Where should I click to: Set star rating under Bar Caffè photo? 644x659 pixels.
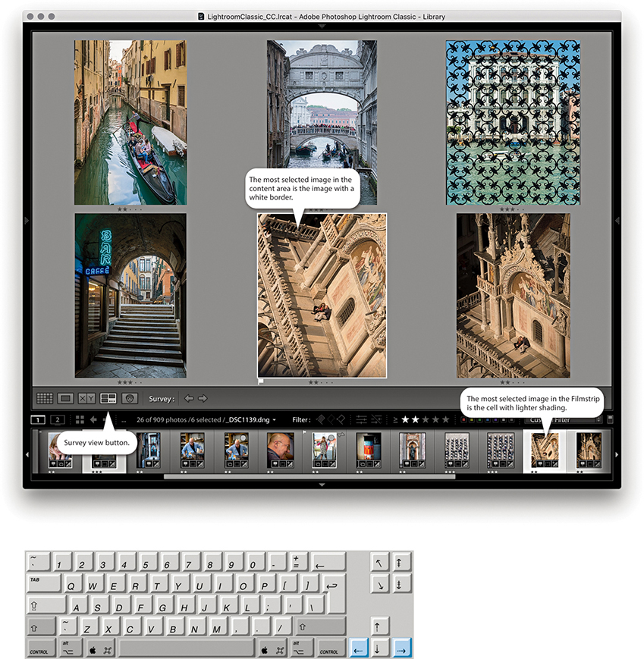pyautogui.click(x=130, y=382)
